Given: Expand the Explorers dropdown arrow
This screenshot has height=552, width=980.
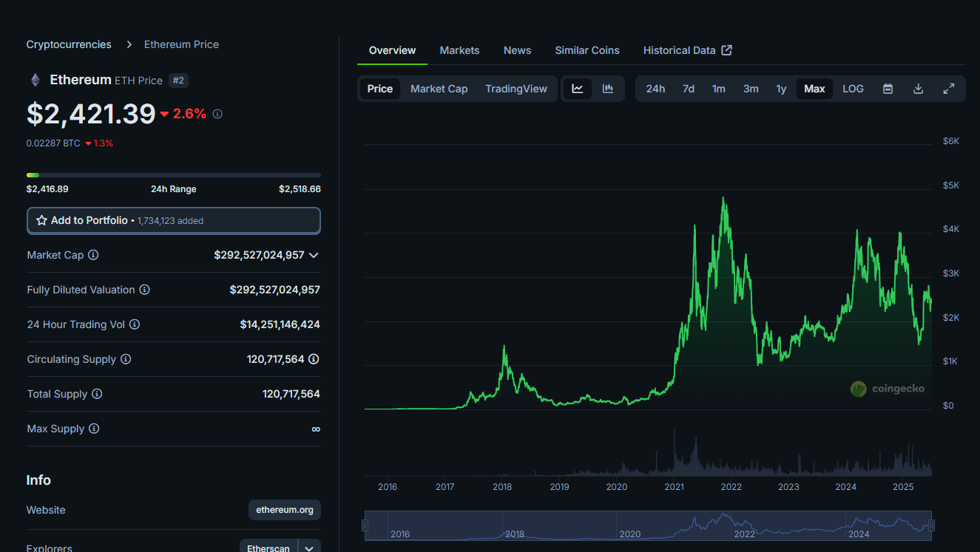Looking at the screenshot, I should tap(310, 548).
